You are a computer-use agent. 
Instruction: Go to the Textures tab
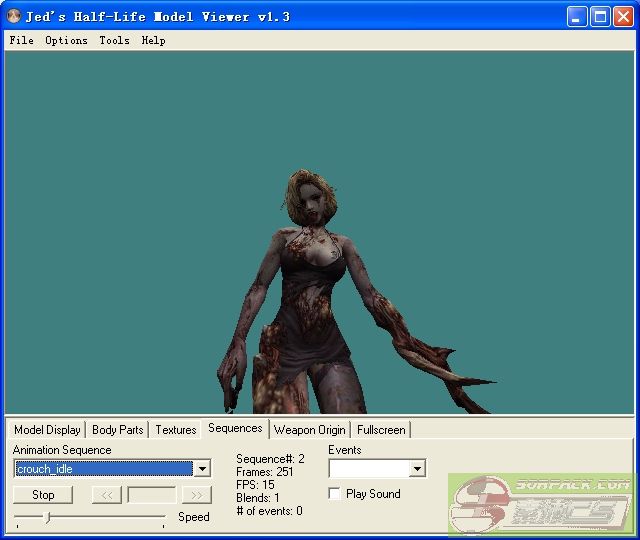(175, 430)
